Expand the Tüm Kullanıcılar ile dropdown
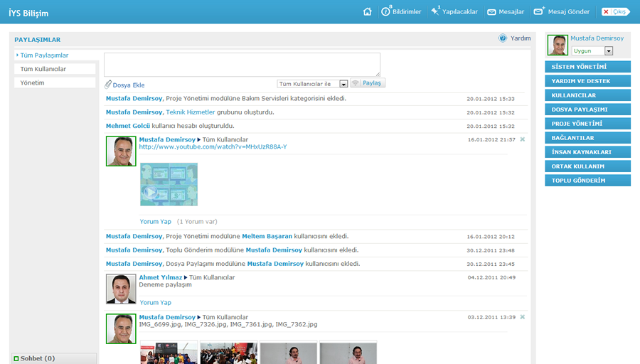 point(343,84)
